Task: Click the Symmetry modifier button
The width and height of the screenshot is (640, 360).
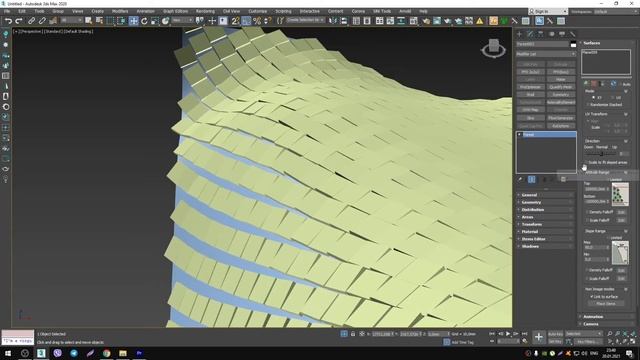Action: (x=561, y=95)
